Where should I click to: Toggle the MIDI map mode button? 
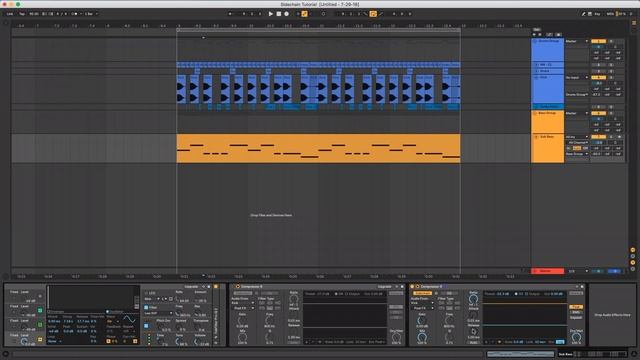(610, 14)
